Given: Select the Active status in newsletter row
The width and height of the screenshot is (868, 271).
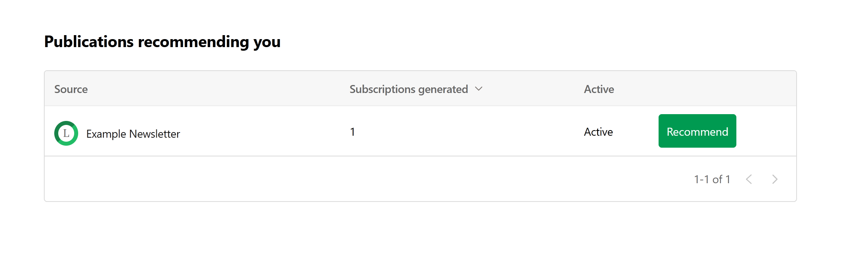Looking at the screenshot, I should 598,132.
